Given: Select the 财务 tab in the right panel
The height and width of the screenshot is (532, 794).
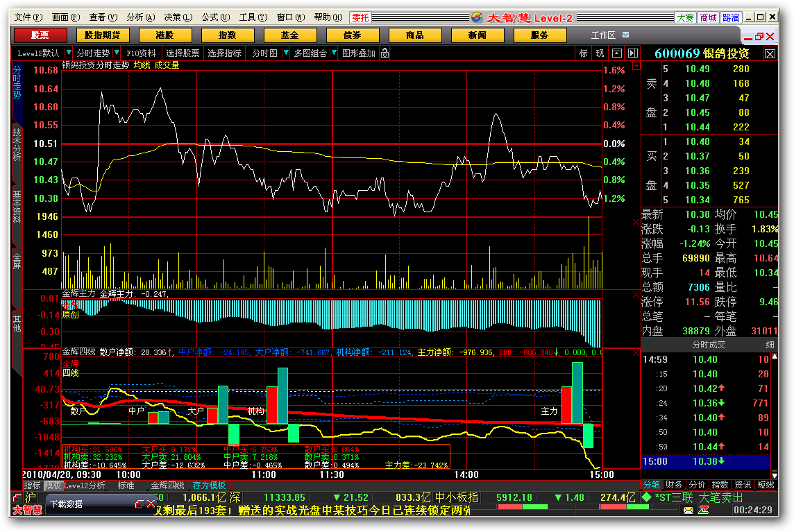Looking at the screenshot, I should coord(674,485).
